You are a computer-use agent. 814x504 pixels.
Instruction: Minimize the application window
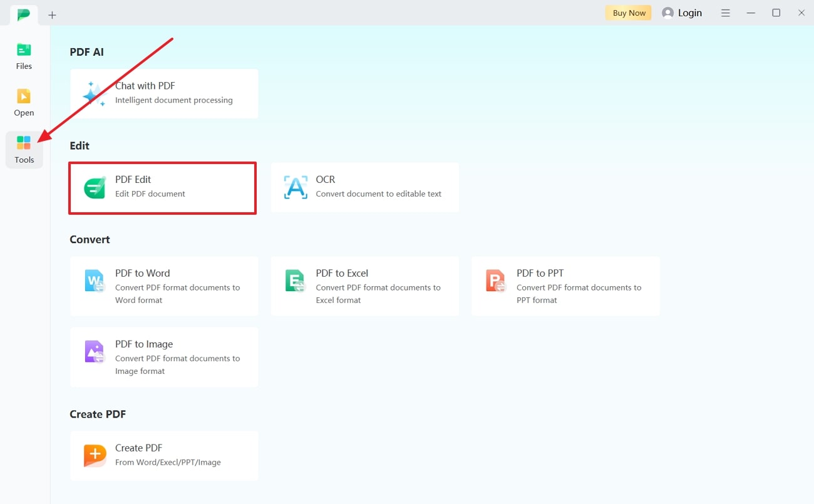751,13
